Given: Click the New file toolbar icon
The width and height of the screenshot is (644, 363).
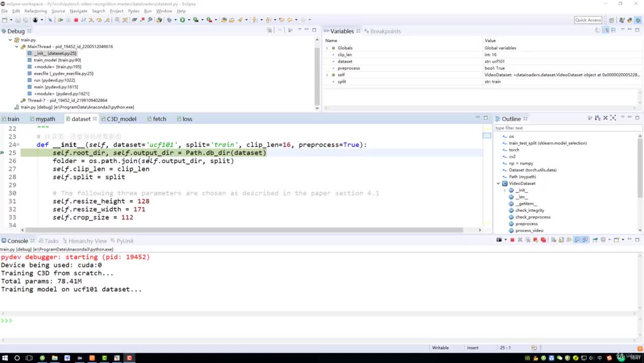Looking at the screenshot, I should point(5,20).
